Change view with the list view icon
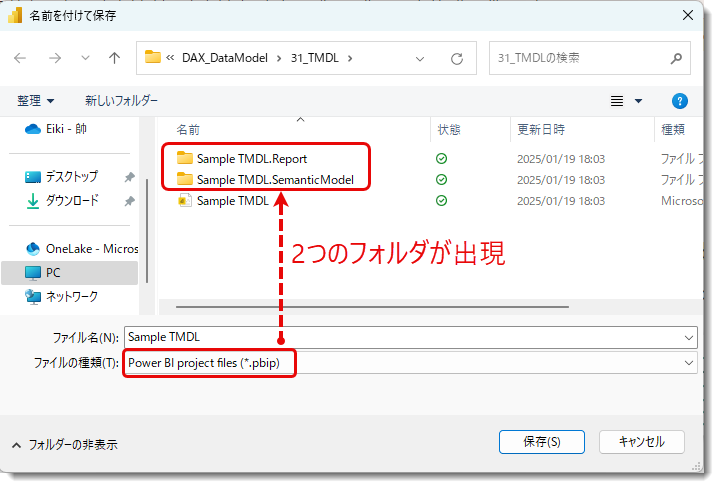Image resolution: width=719 pixels, height=488 pixels. click(617, 101)
